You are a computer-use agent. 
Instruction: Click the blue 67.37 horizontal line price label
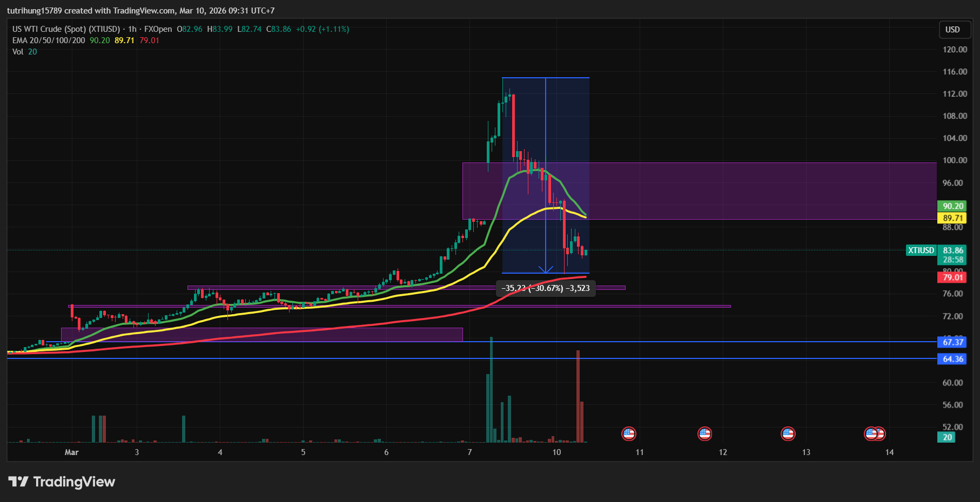tap(952, 342)
